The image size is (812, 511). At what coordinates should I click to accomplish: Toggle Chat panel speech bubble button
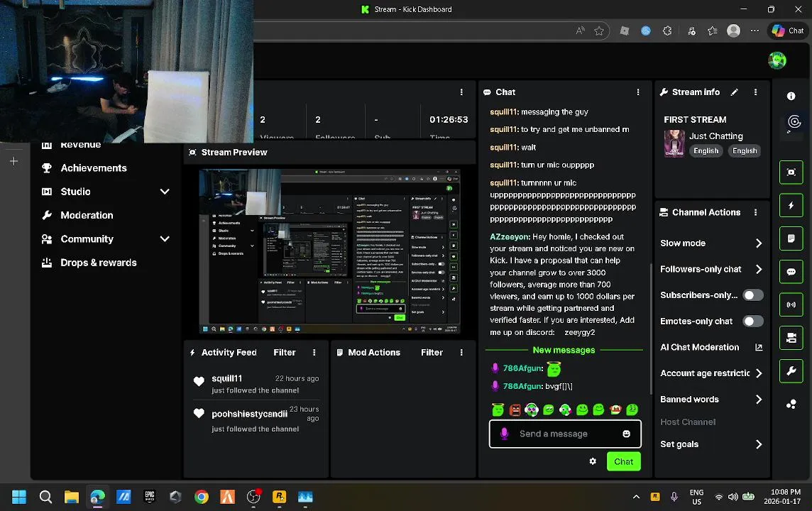coord(791,272)
